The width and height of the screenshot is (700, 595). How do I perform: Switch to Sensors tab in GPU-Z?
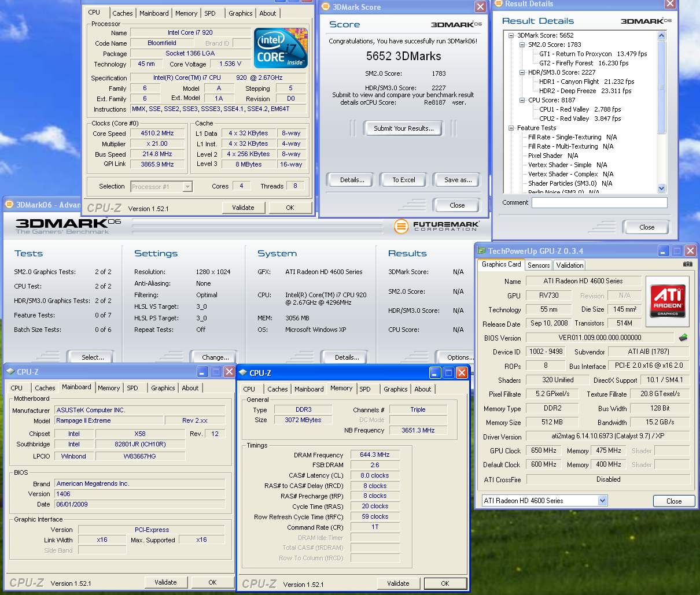click(539, 265)
